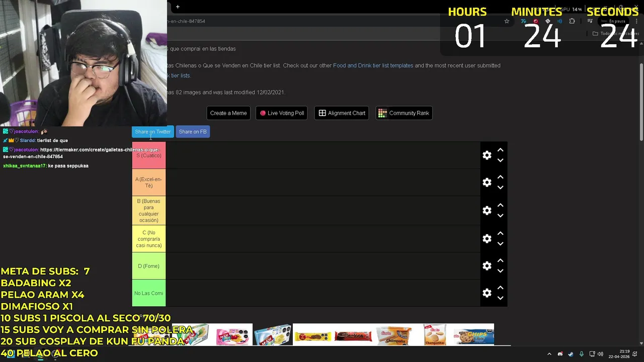
Task: Move A (Excel-en-Té) row up with arrow
Action: tap(500, 177)
